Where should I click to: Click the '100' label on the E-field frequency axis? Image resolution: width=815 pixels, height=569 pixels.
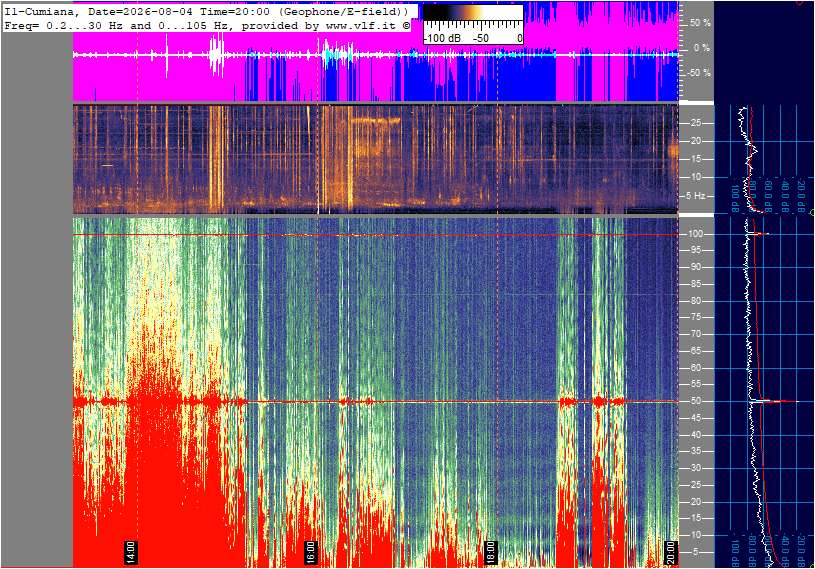coord(695,234)
